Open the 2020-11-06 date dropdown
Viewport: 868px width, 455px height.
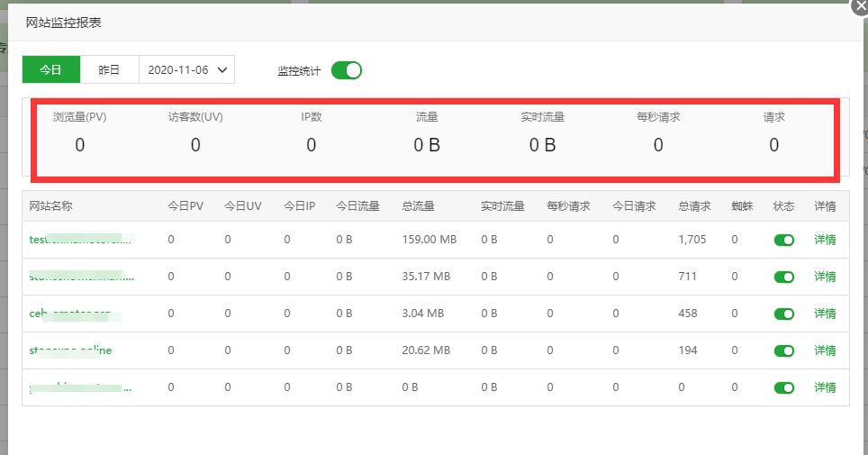coord(186,70)
